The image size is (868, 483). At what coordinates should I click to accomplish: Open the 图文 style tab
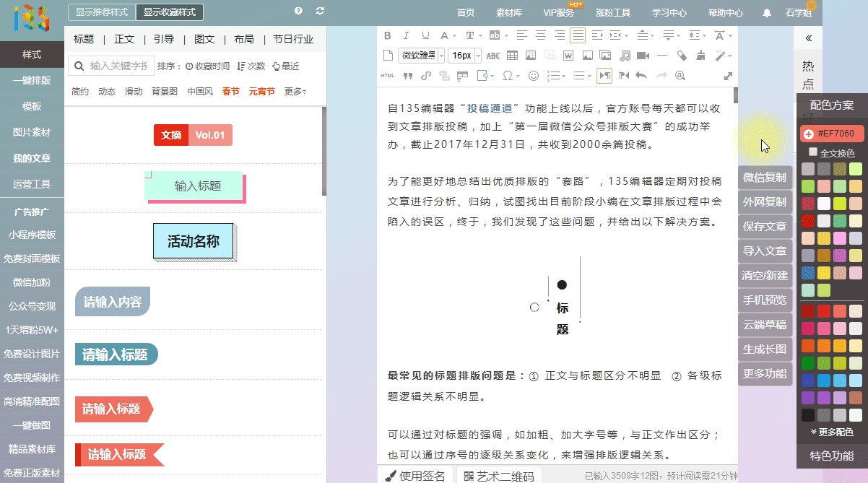204,39
